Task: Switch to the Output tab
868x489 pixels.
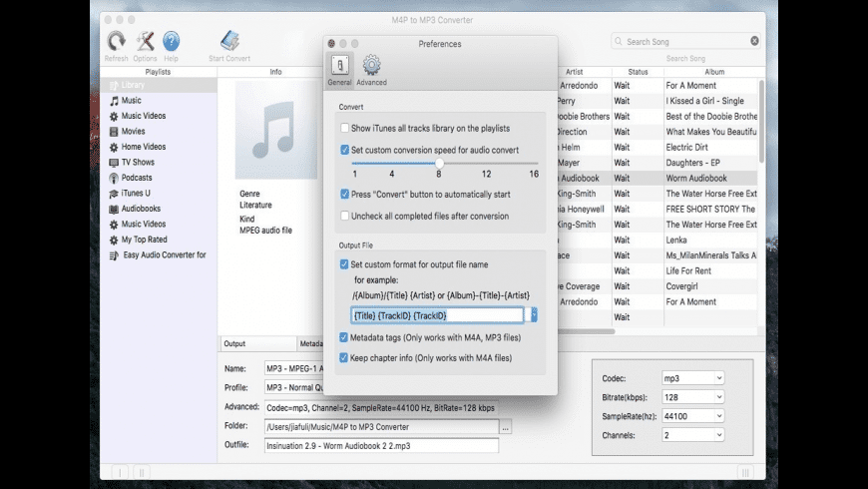Action: [258, 344]
